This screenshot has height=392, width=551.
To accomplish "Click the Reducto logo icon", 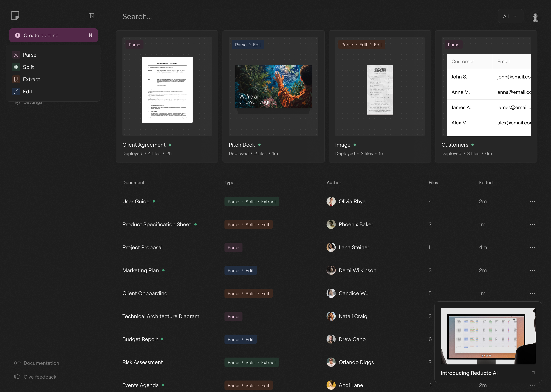I will [15, 16].
